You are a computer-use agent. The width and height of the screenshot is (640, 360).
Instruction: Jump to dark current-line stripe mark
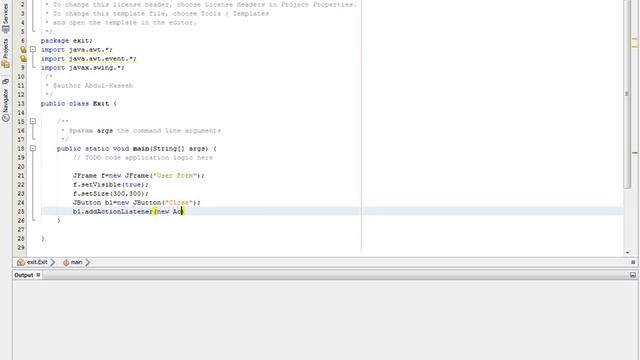(635, 153)
